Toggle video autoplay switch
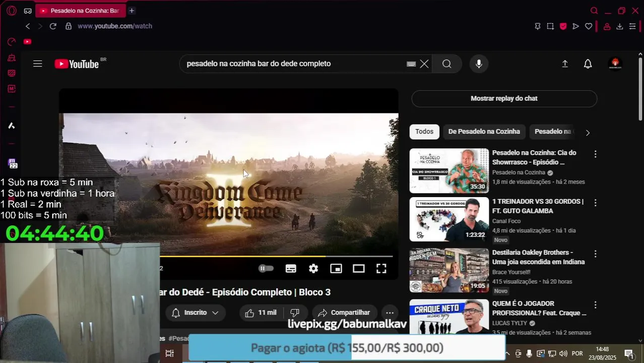 coord(266,269)
